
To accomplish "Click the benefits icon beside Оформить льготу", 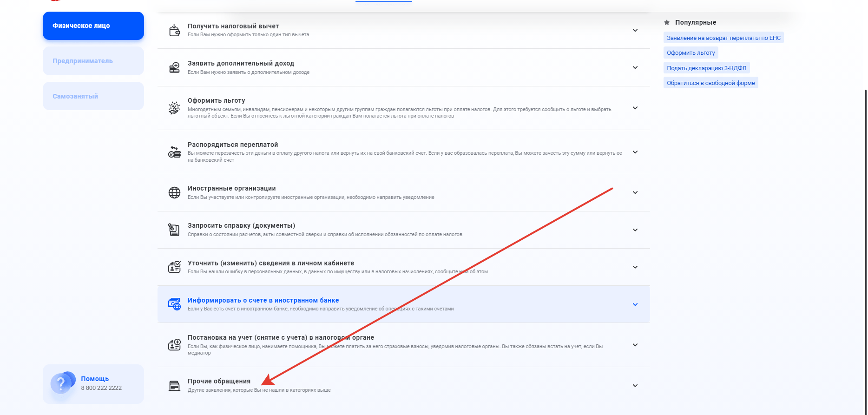I will pyautogui.click(x=174, y=108).
